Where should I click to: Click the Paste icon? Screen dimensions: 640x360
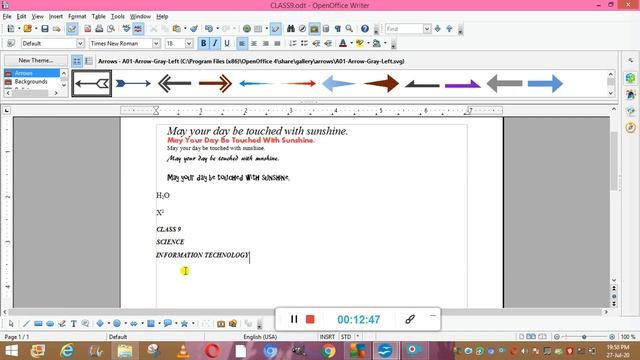pos(176,29)
